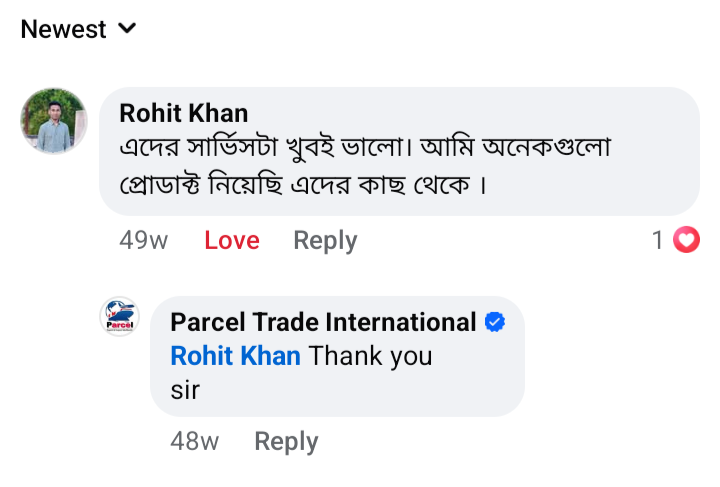Click the "Thank you" reply text

pyautogui.click(x=370, y=356)
